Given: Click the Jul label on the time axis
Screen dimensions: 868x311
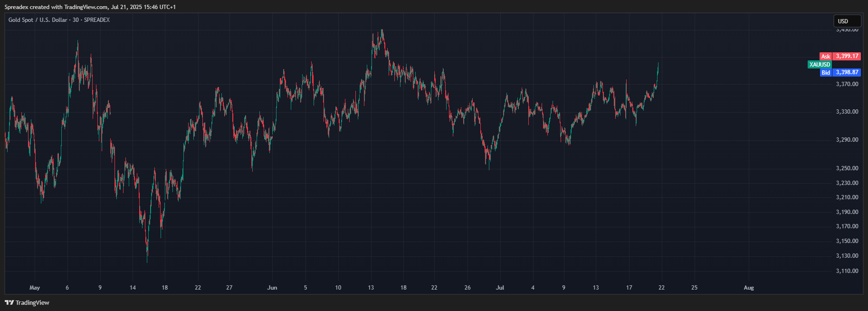Looking at the screenshot, I should coord(500,288).
